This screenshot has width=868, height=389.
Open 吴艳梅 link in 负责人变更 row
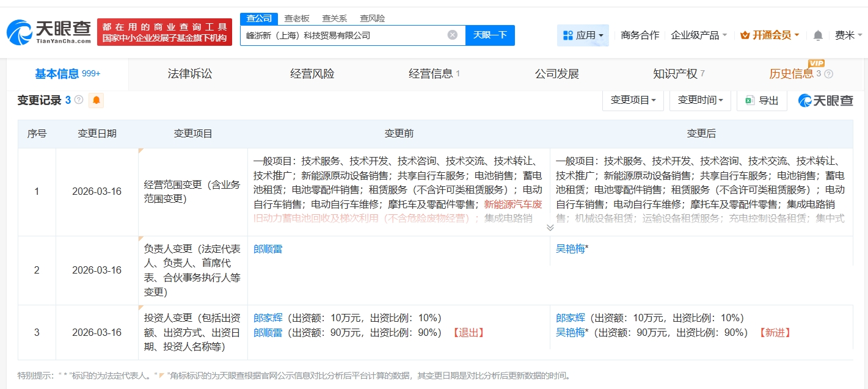pos(570,249)
